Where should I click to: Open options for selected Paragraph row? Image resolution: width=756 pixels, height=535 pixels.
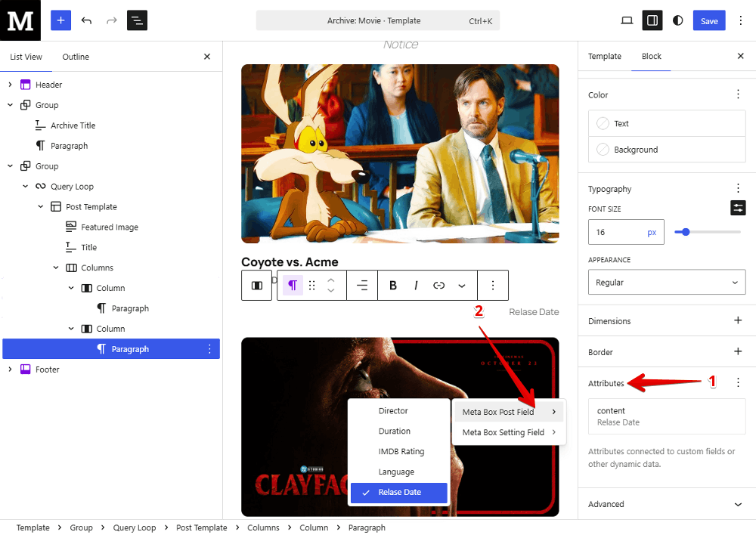[x=209, y=349]
